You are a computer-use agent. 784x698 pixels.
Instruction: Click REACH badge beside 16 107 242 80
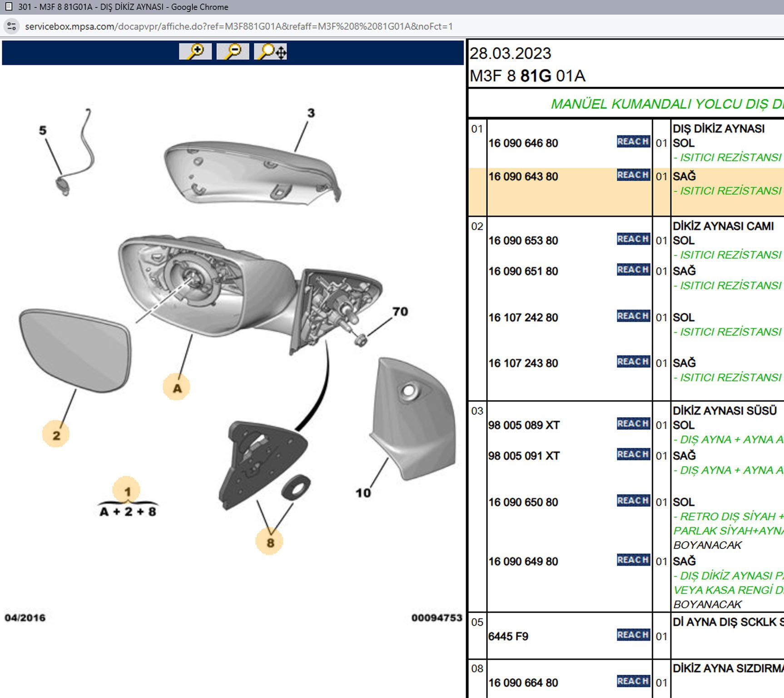633,316
